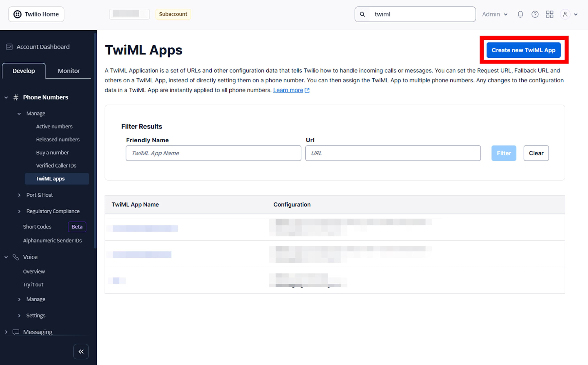Click the Twilio Home button
This screenshot has height=365, width=588.
tap(36, 14)
